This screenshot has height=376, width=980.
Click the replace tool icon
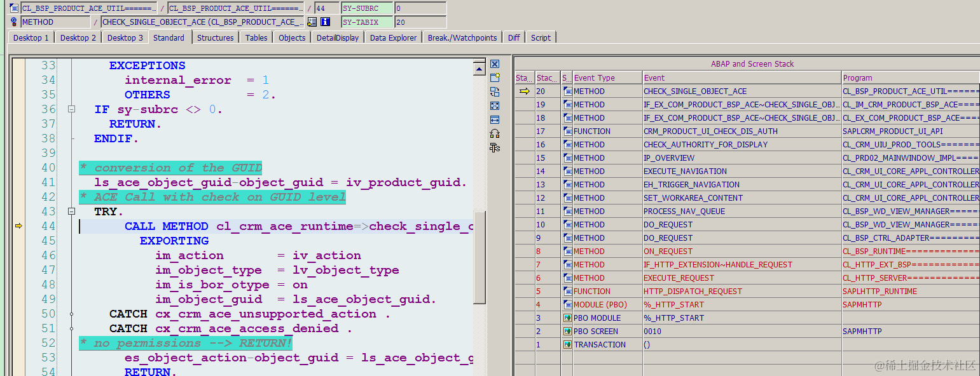click(x=495, y=91)
